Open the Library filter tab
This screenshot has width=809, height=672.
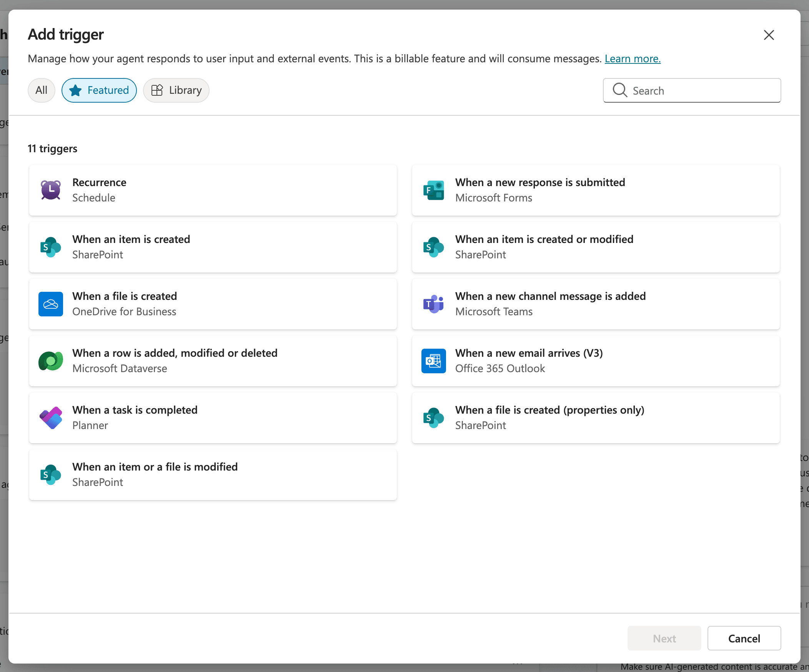point(176,90)
